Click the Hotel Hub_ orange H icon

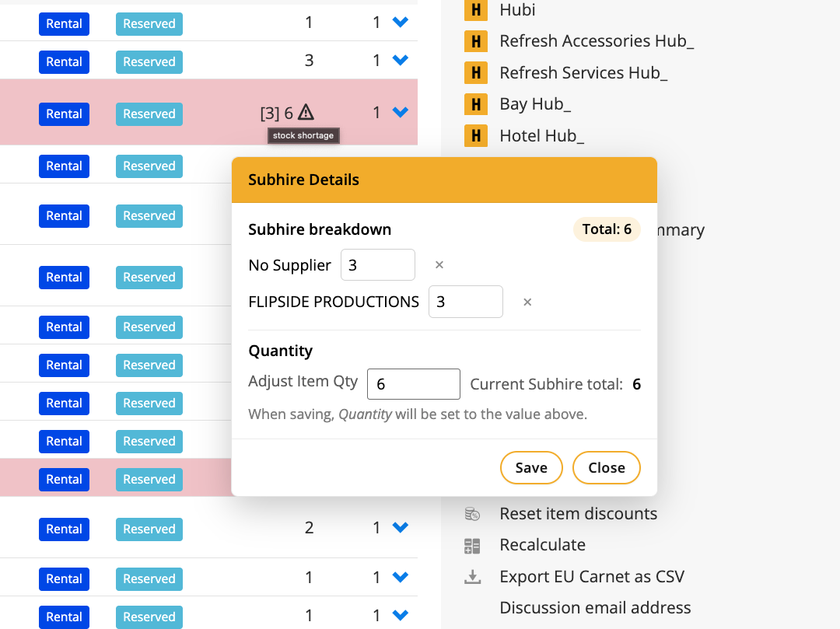click(475, 136)
